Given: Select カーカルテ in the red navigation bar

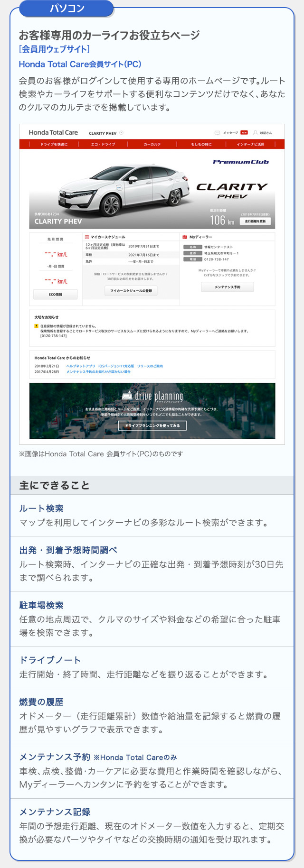Looking at the screenshot, I should (x=152, y=144).
